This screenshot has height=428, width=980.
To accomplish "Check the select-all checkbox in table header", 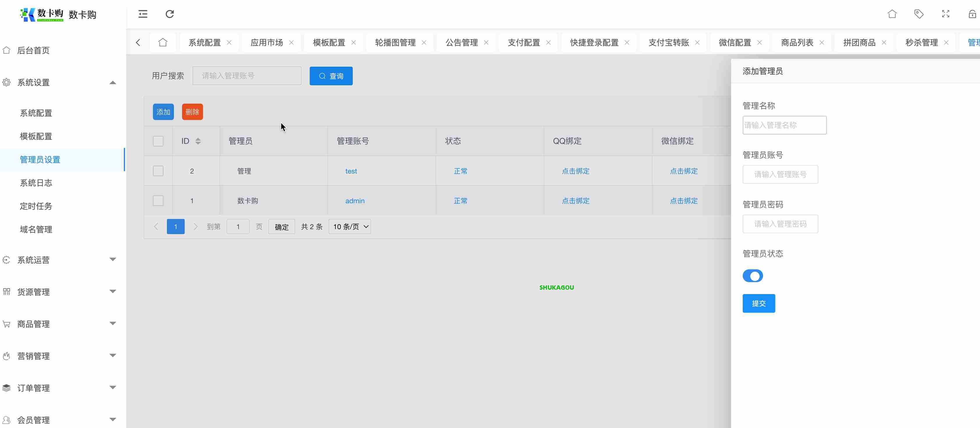I will (158, 141).
